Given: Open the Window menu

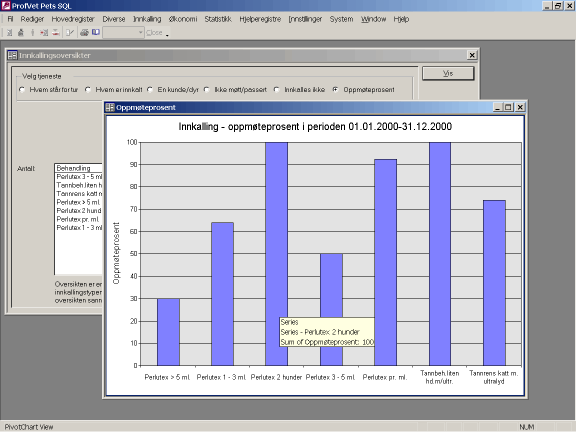Looking at the screenshot, I should point(373,19).
